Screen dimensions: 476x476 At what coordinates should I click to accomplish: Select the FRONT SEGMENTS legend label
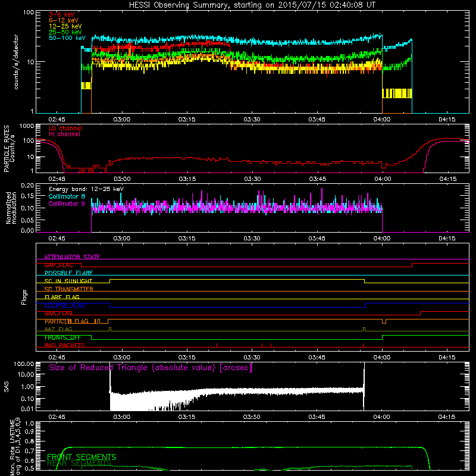click(x=82, y=457)
